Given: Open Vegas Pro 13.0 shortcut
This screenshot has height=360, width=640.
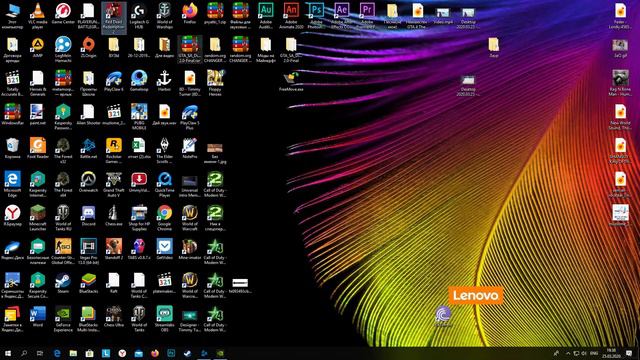Looking at the screenshot, I should click(x=88, y=252).
